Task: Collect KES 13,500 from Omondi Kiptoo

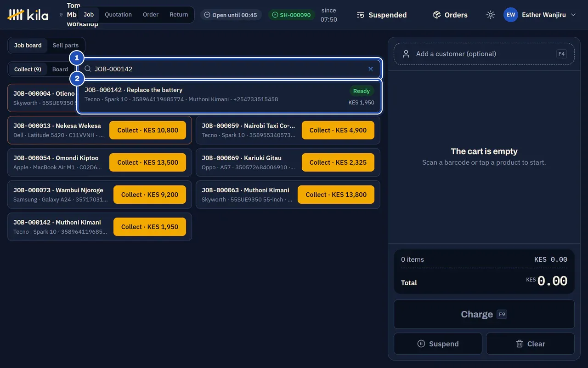Action: [x=147, y=162]
